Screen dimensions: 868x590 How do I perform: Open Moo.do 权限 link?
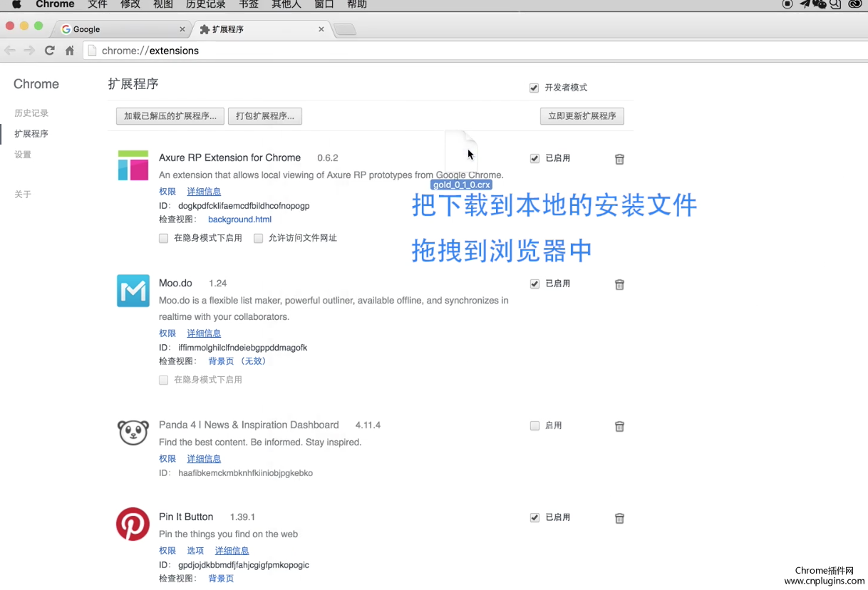167,333
